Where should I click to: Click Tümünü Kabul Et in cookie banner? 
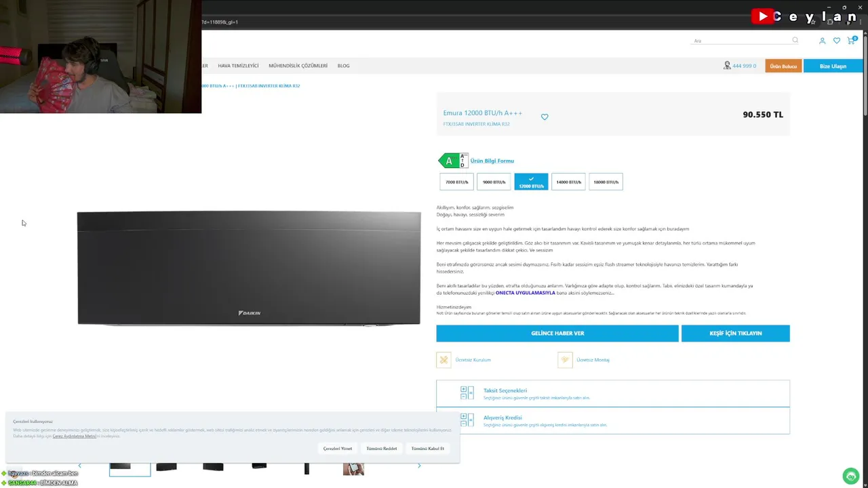pos(428,449)
